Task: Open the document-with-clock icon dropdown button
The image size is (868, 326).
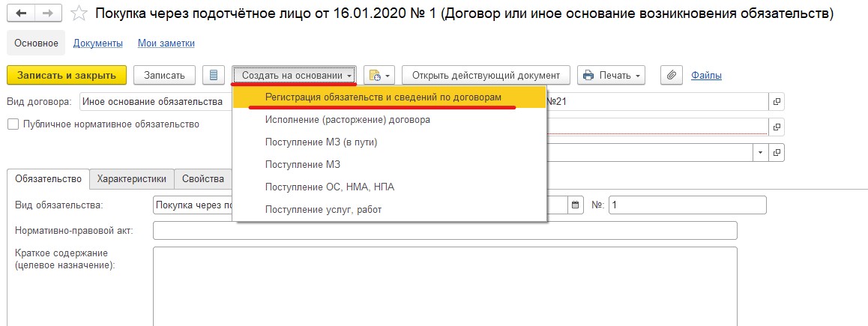Action: (380, 75)
